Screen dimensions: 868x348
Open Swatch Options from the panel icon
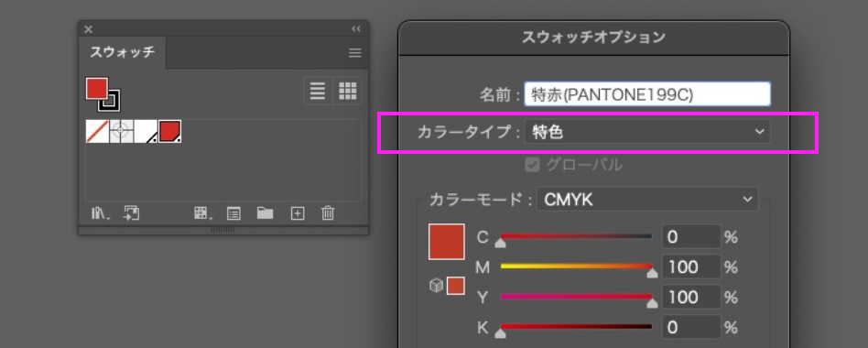[x=233, y=213]
